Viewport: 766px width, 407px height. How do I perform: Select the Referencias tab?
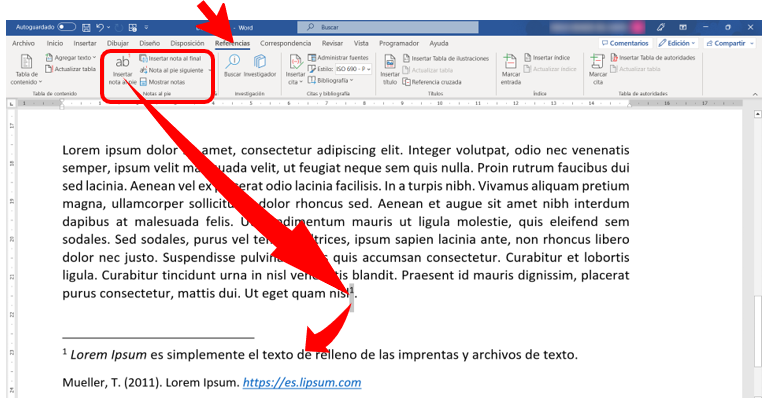[x=233, y=43]
